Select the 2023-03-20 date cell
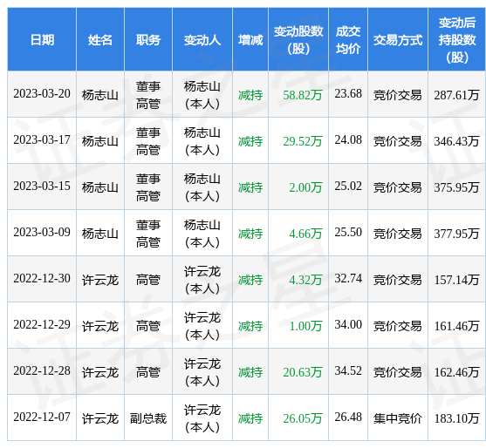Viewport: 486px width, 448px height. point(42,93)
